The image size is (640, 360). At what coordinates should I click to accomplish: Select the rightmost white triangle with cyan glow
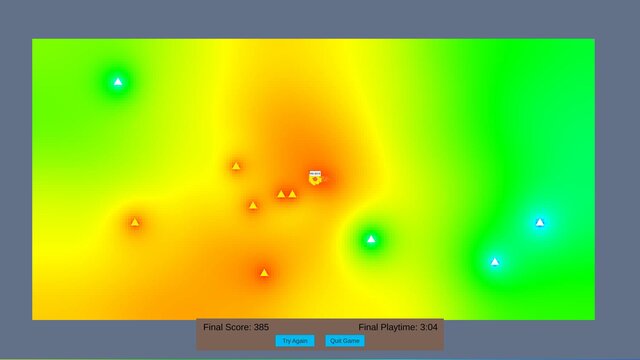coord(540,222)
